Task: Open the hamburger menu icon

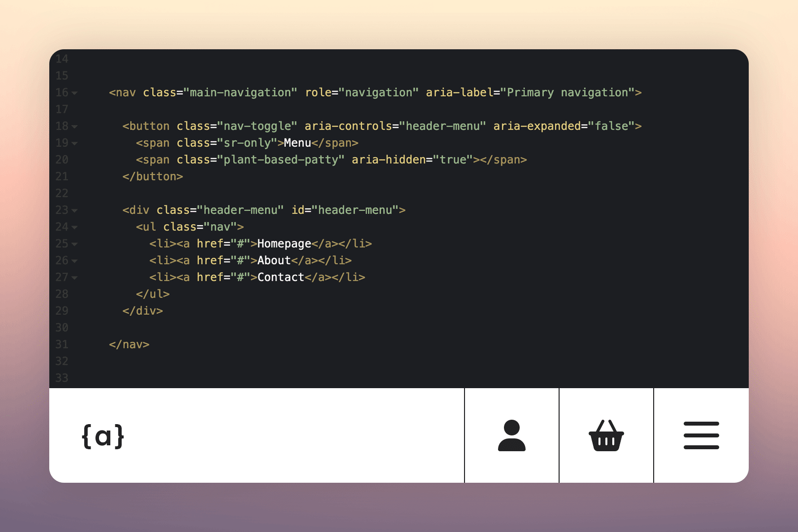Action: (701, 435)
